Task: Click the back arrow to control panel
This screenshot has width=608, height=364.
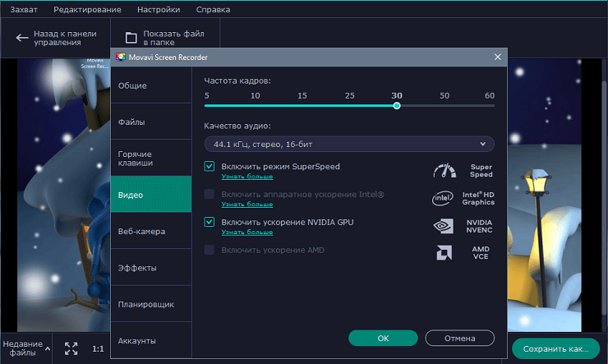Action: tap(21, 38)
